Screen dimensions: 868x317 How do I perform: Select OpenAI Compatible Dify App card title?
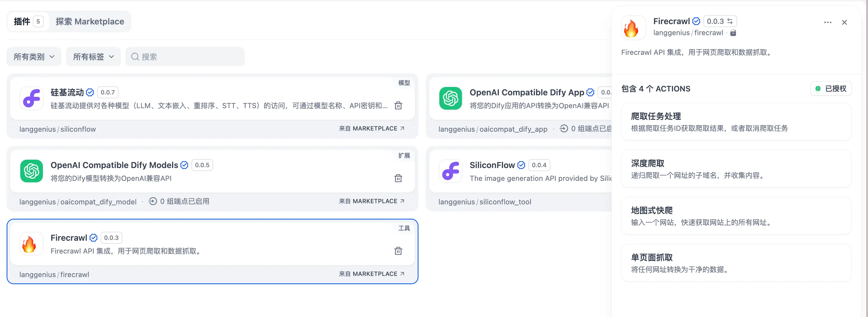point(527,92)
